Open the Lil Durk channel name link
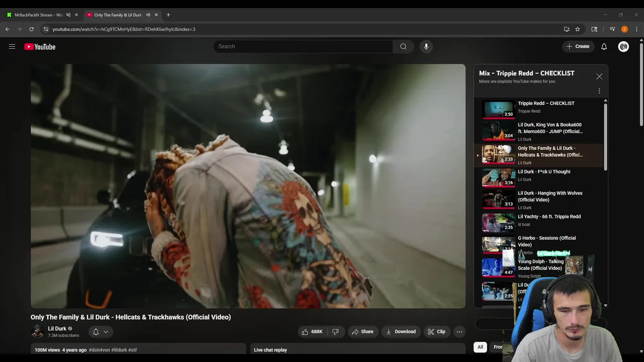 [x=57, y=328]
